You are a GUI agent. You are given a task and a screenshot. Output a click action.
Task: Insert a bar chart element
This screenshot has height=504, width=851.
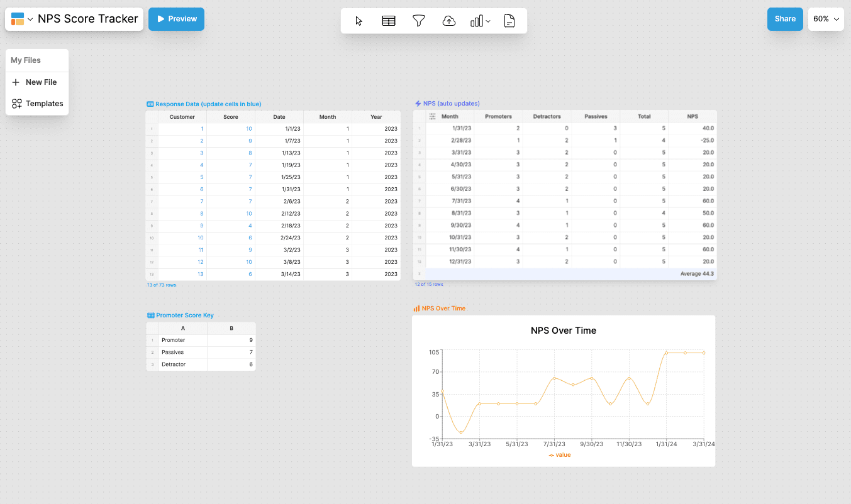(477, 21)
